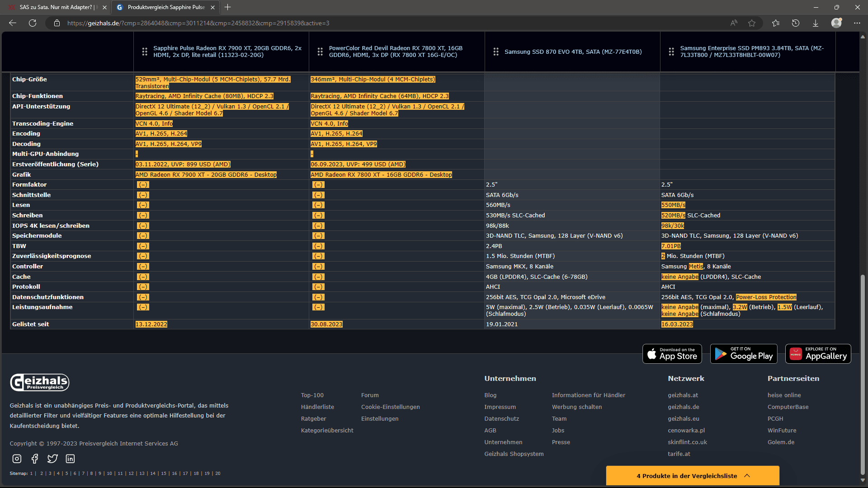Add page to favorites star icon

coord(752,23)
